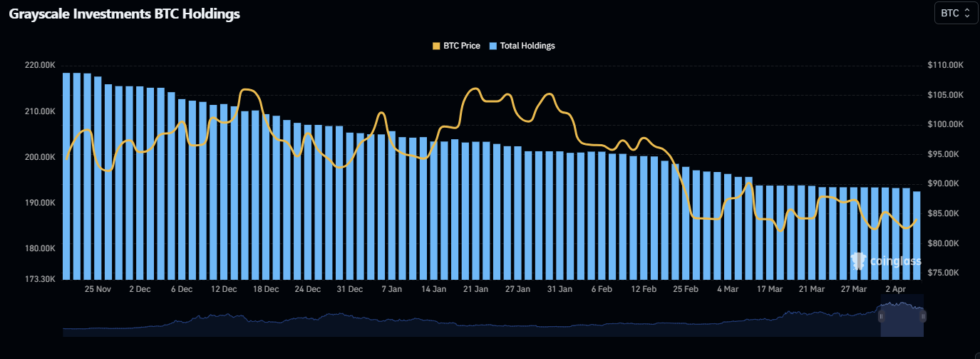Click the 12 Dec date label
Screen dimensions: 980x359
224,289
